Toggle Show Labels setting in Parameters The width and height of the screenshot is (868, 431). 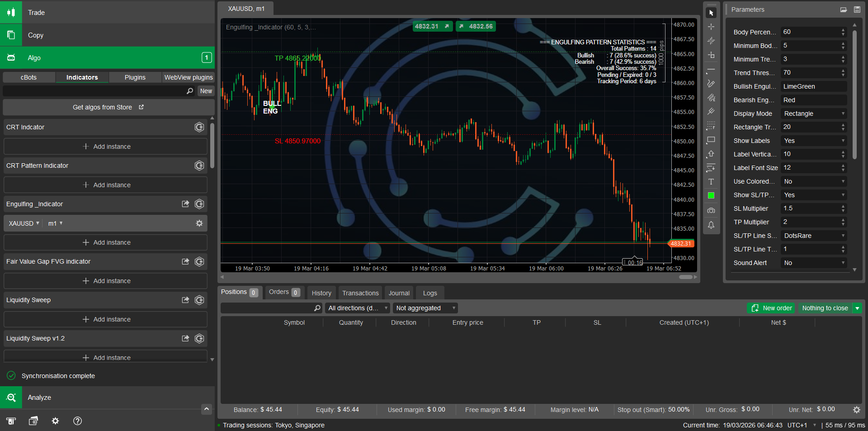click(x=813, y=141)
